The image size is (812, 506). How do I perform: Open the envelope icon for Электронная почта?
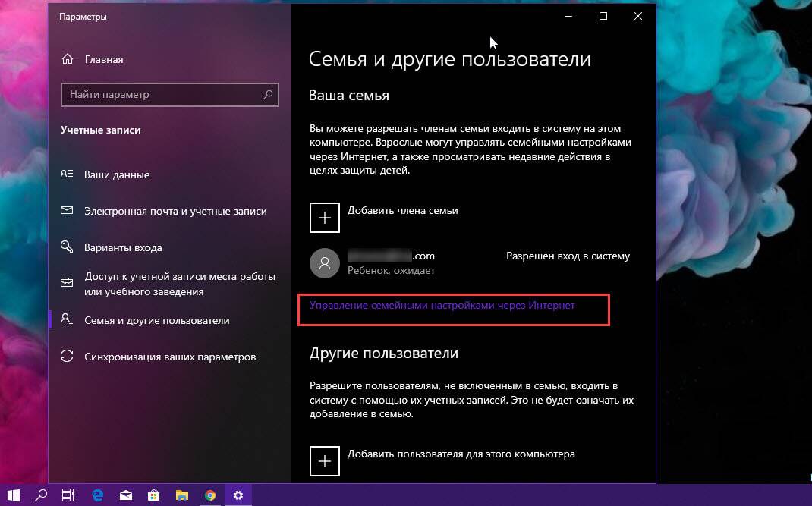pos(67,210)
